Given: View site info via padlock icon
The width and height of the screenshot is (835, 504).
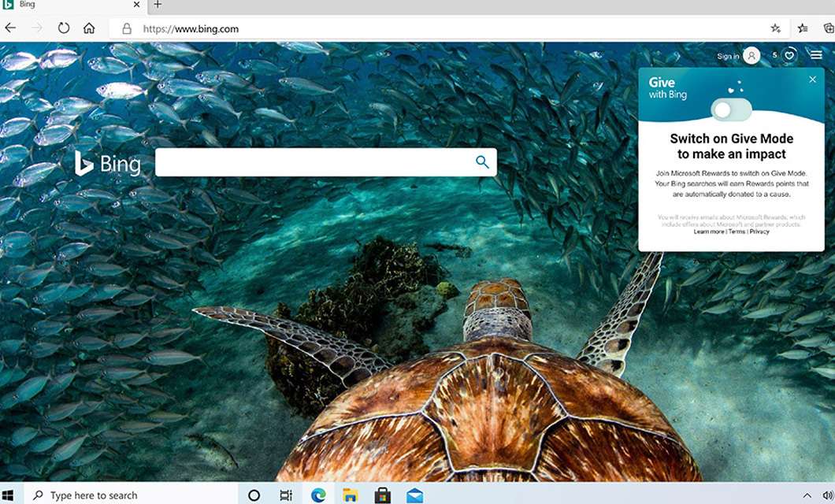Looking at the screenshot, I should click(x=127, y=28).
